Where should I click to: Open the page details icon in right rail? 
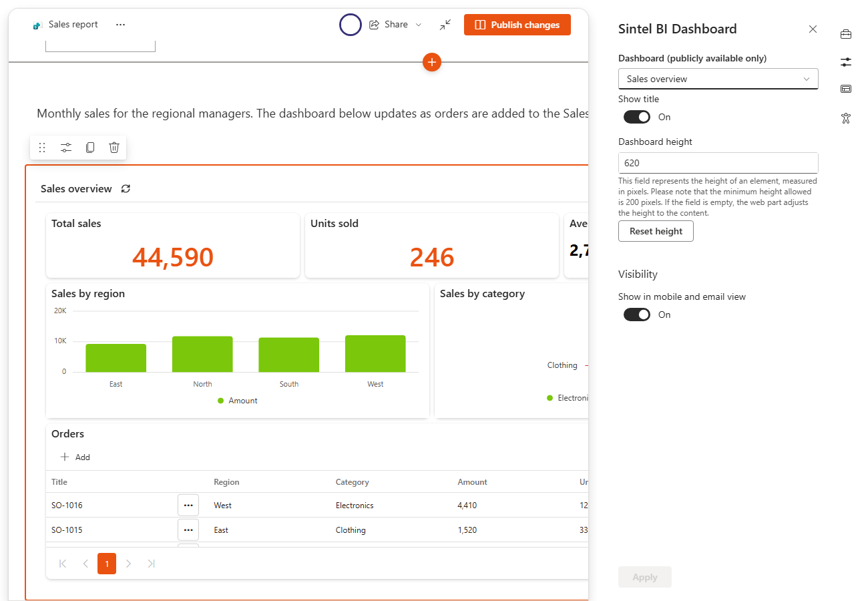(x=846, y=89)
